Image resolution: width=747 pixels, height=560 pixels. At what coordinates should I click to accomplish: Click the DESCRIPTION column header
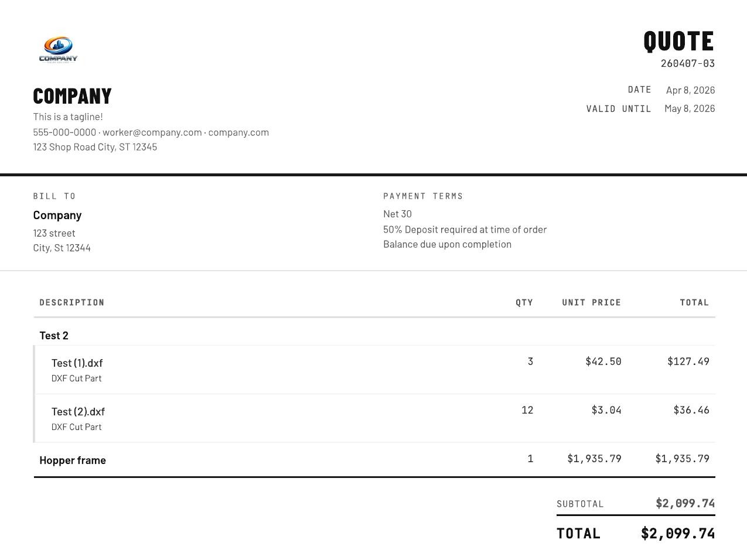point(71,303)
